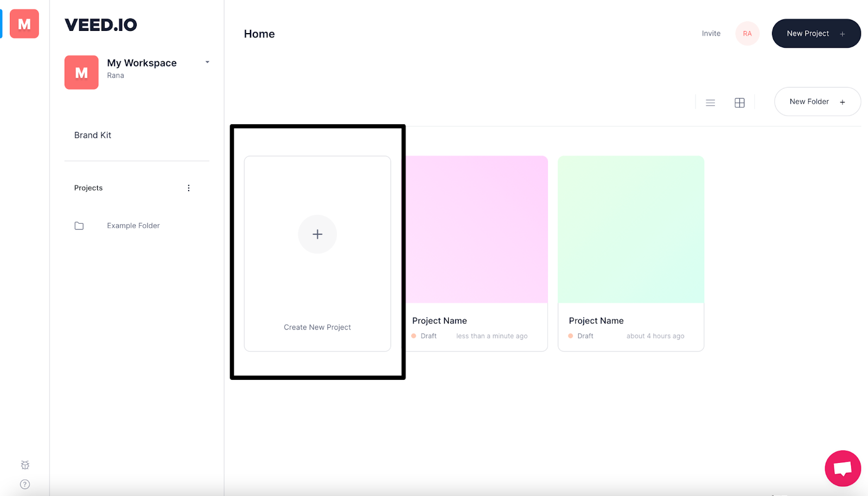
Task: Switch to grid view layout
Action: pyautogui.click(x=739, y=103)
